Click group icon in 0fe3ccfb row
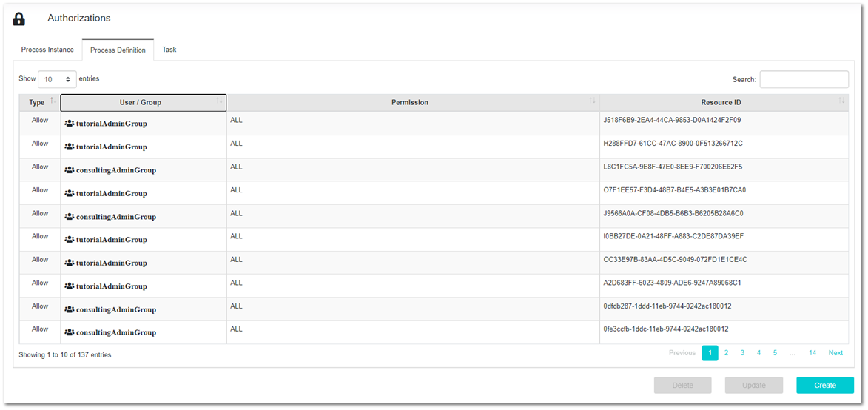Viewport: 868px width, 410px height. [x=70, y=332]
